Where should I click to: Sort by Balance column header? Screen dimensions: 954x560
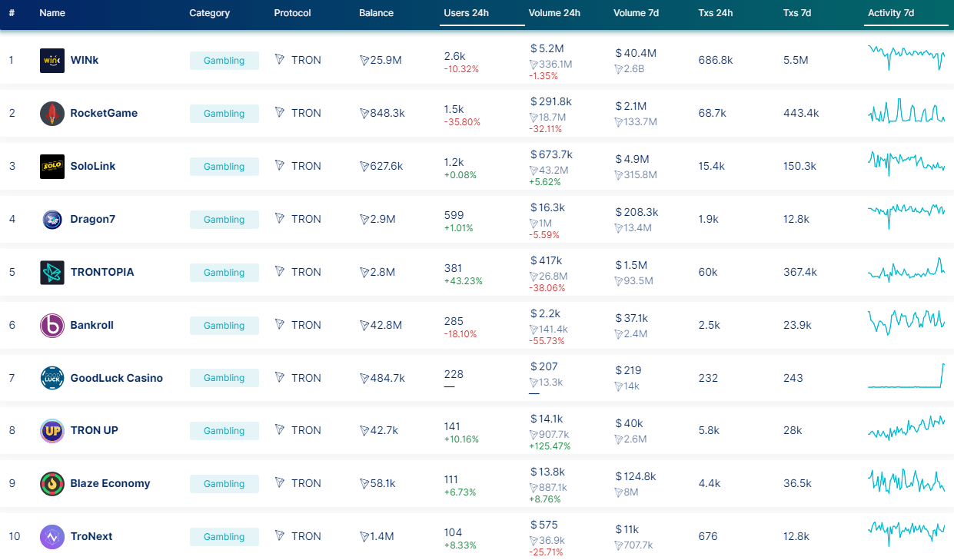pyautogui.click(x=376, y=13)
